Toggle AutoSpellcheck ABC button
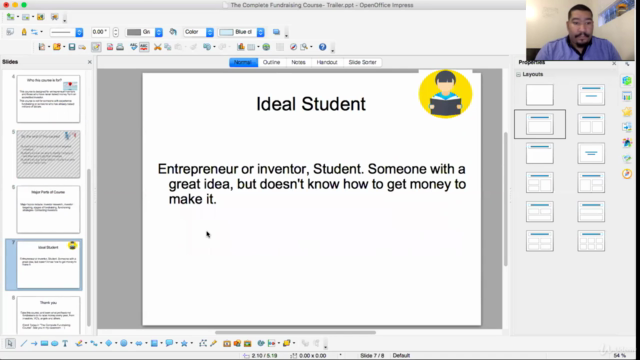This screenshot has width=640, height=360. [144, 47]
